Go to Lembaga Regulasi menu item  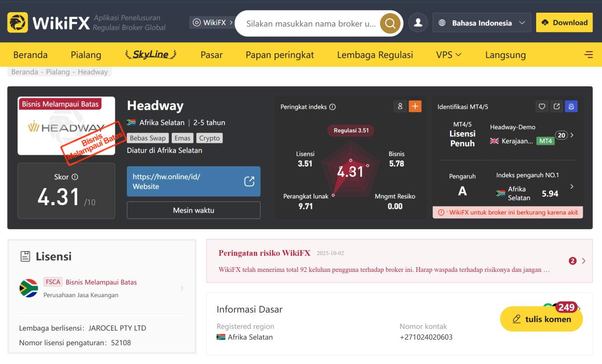click(x=375, y=55)
